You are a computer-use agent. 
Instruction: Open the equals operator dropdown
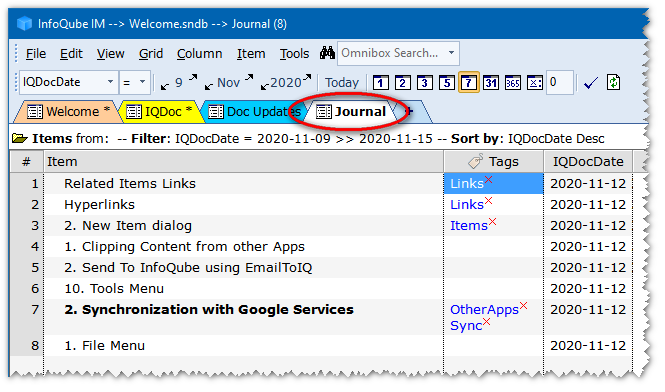pyautogui.click(x=142, y=82)
